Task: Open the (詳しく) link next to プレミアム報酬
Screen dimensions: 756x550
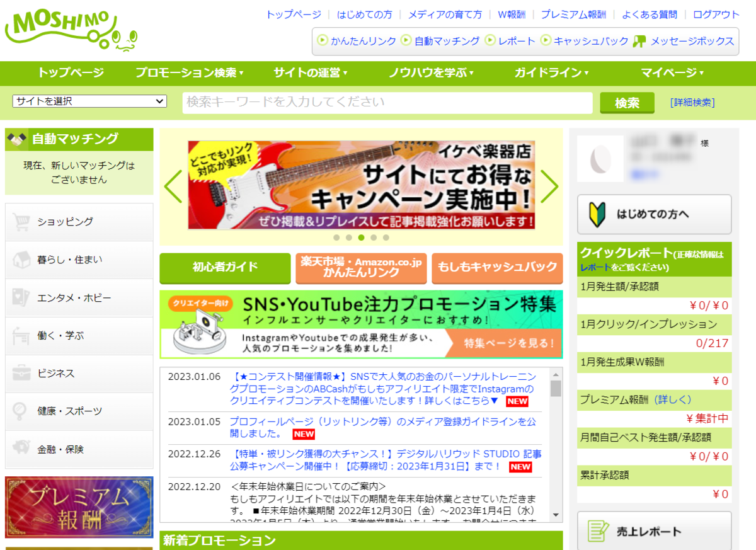Action: click(672, 399)
